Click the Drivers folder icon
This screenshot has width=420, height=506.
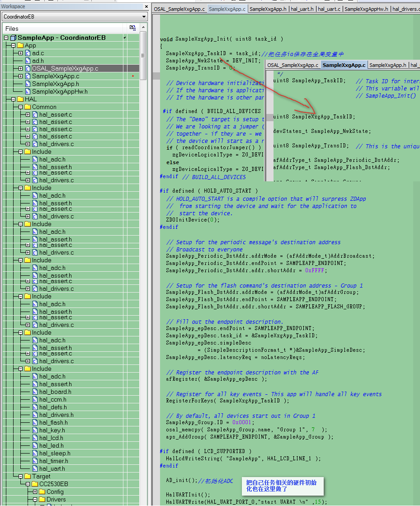point(42,500)
